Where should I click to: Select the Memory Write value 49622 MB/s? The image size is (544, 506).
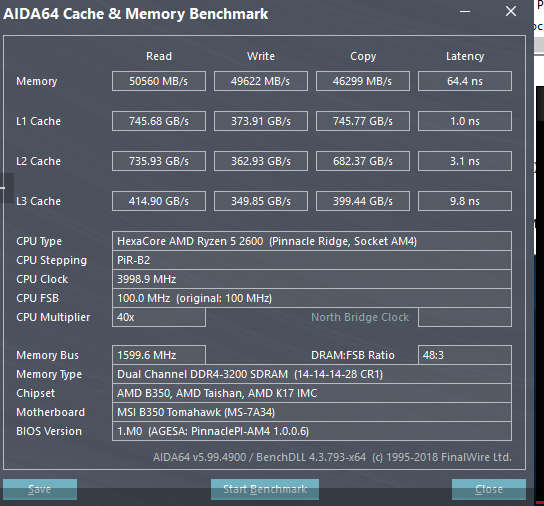click(x=261, y=81)
